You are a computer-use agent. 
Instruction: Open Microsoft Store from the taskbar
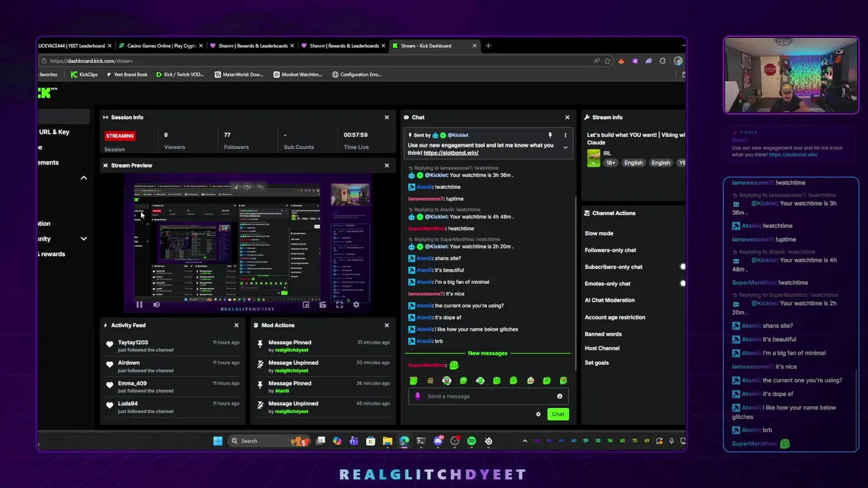[x=370, y=441]
